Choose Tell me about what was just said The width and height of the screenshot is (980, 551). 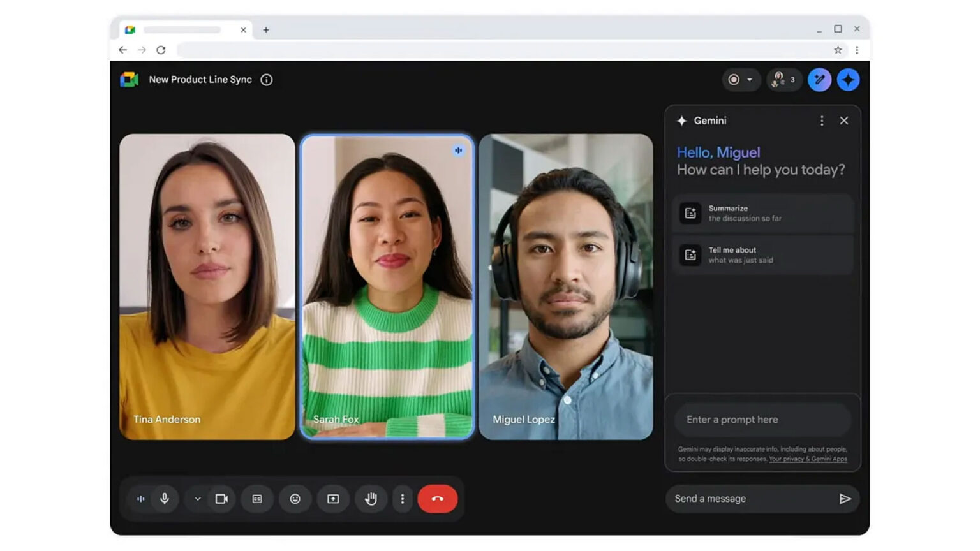[x=762, y=254]
